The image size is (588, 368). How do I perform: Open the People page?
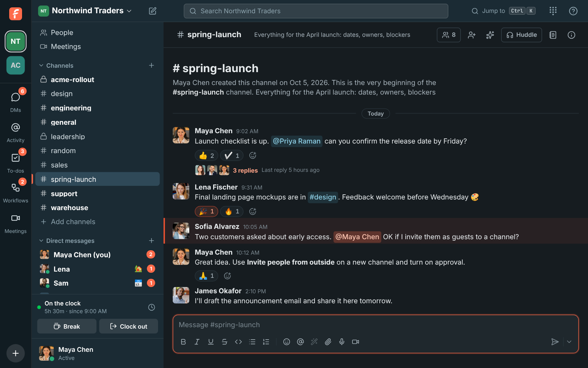[97, 32]
